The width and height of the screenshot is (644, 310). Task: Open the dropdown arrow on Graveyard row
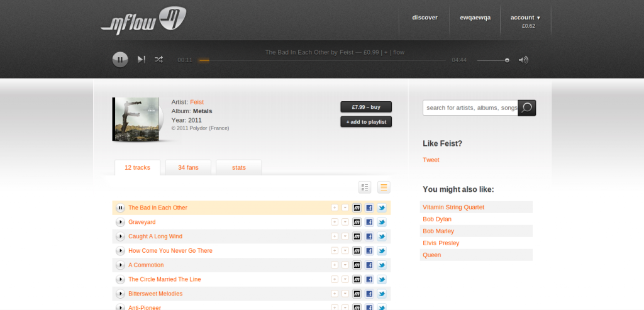click(x=345, y=222)
